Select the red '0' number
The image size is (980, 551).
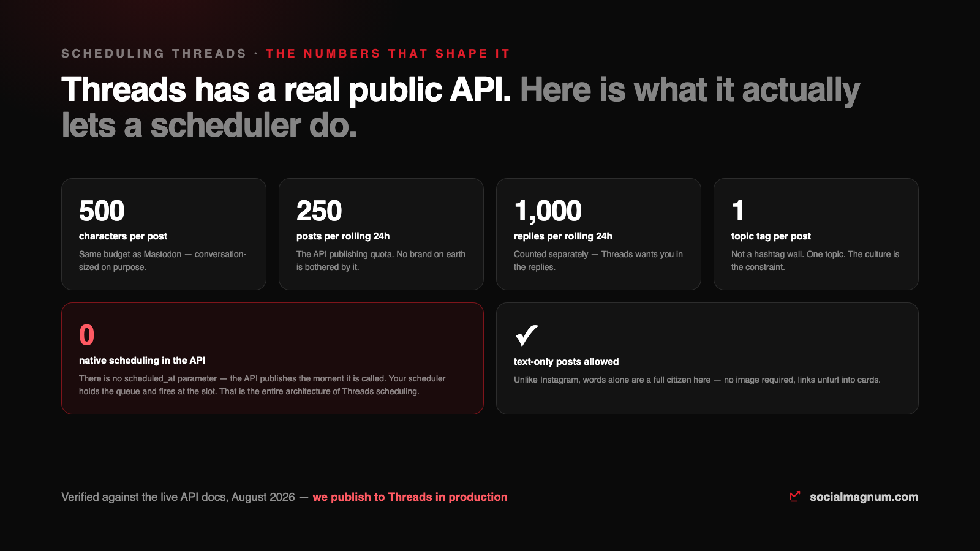pos(86,335)
